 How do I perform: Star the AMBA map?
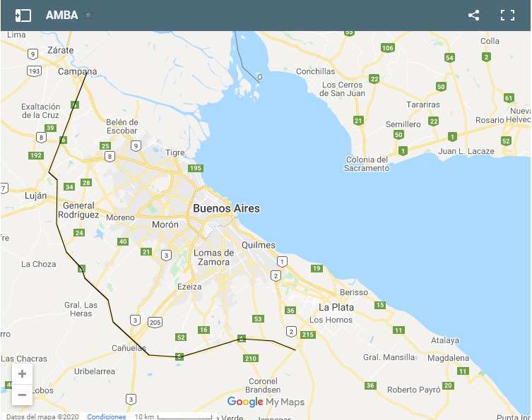[x=88, y=15]
